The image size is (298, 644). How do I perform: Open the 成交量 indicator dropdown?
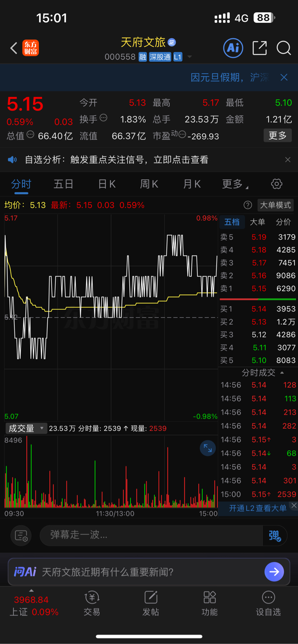[26, 428]
